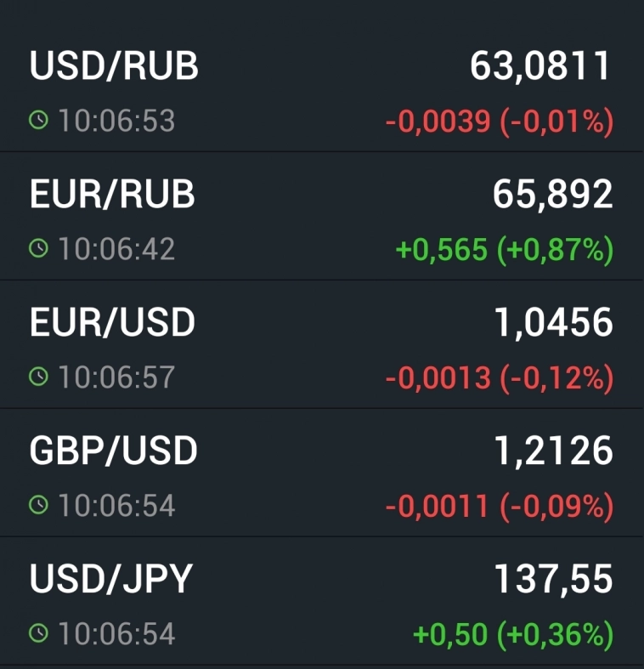Click the clock icon under USD/RUB
The height and width of the screenshot is (669, 644).
click(38, 121)
